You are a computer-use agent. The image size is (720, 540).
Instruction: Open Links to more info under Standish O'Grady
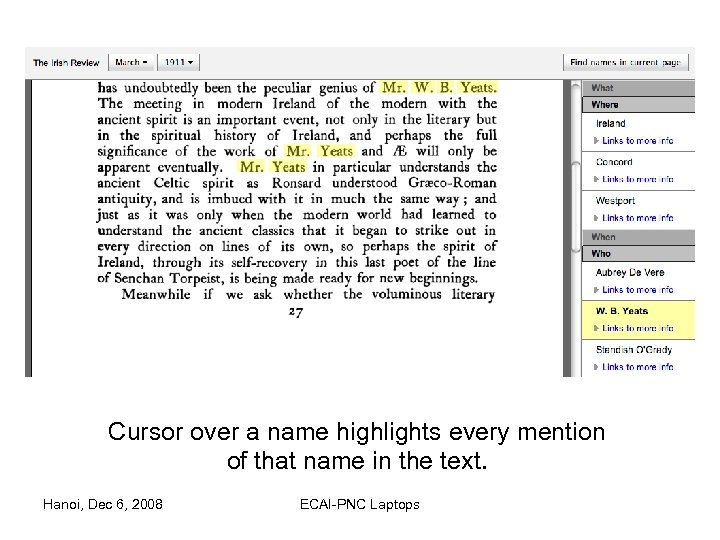pyautogui.click(x=637, y=367)
